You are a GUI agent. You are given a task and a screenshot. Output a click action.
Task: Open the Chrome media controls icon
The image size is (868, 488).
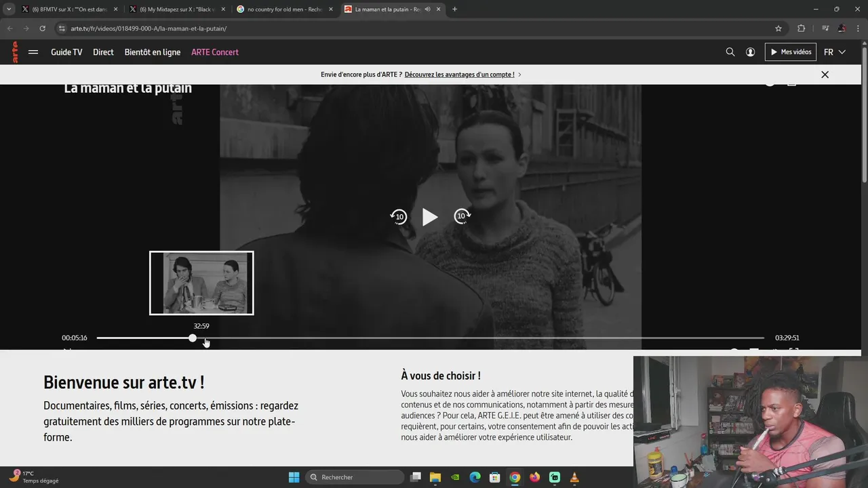825,28
